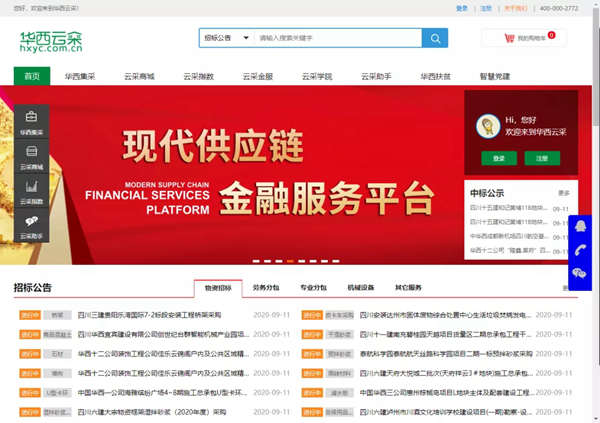Open 四川六建泸州市川酒文化培训学校 notice
600x423 pixels.
445,412
